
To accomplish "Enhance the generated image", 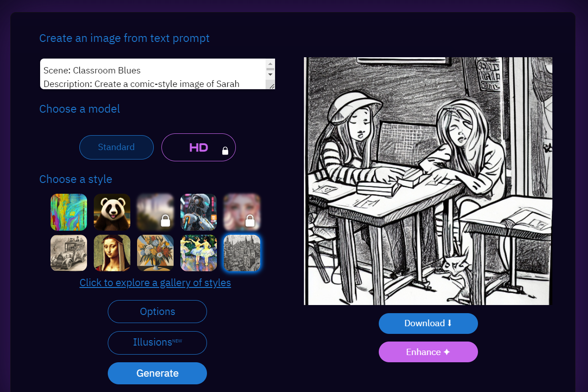I will click(428, 352).
